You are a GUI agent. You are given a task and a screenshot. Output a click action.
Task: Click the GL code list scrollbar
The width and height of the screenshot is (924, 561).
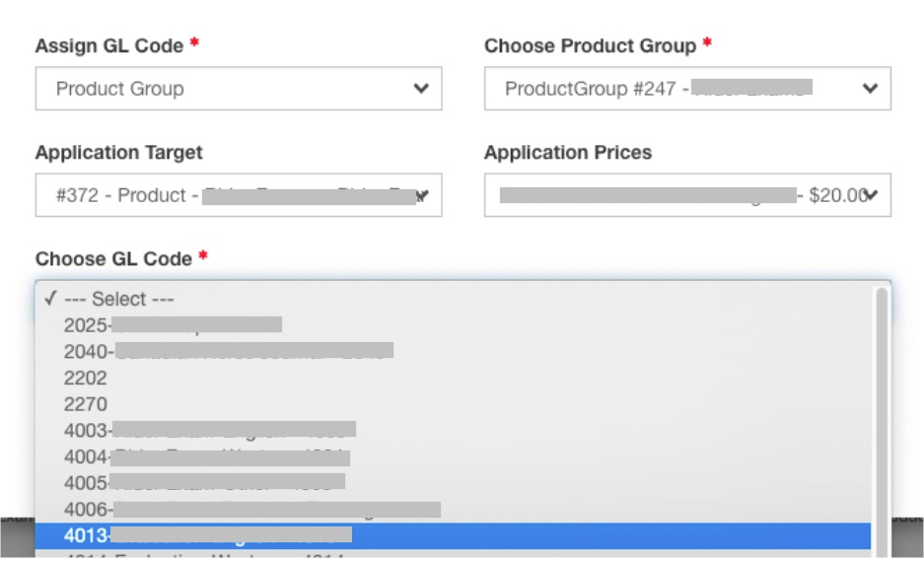coord(882,414)
